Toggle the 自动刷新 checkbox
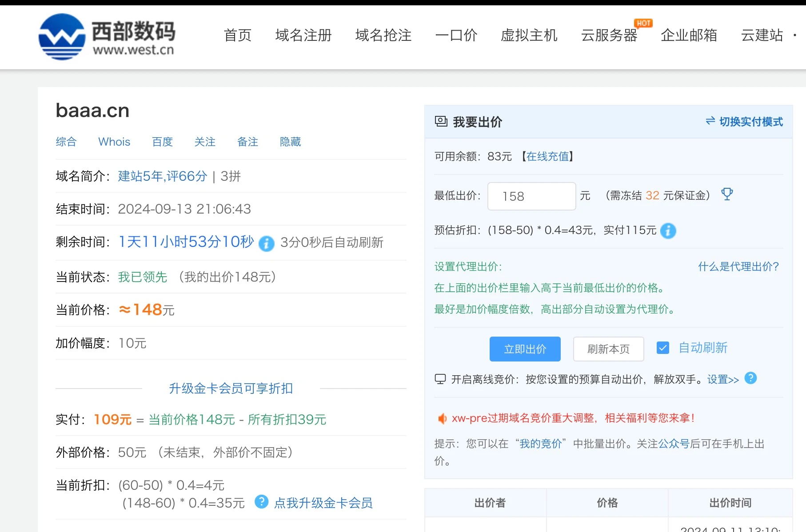Screen dimensions: 806x532 tap(662, 348)
